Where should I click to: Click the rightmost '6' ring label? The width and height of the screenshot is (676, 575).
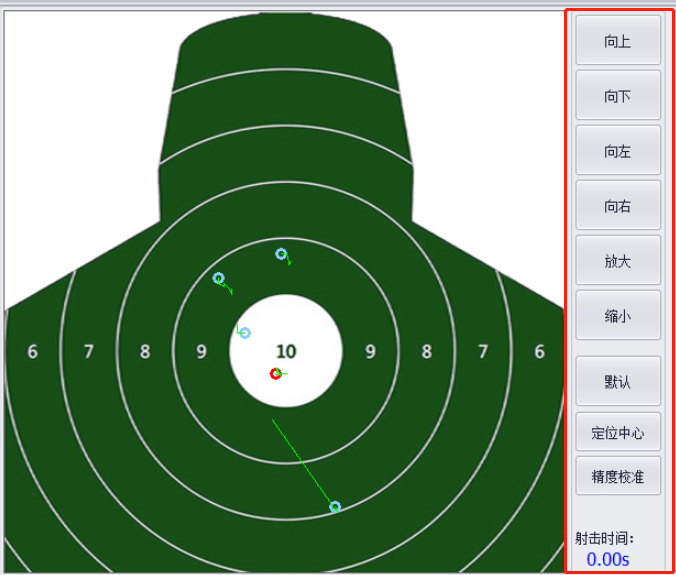(539, 352)
